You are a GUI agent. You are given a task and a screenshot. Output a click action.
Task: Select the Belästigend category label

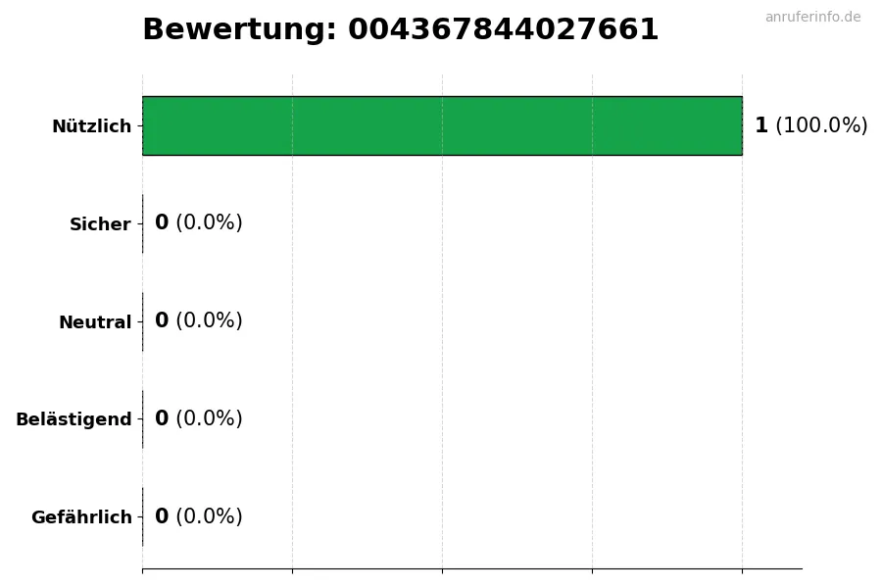click(73, 419)
